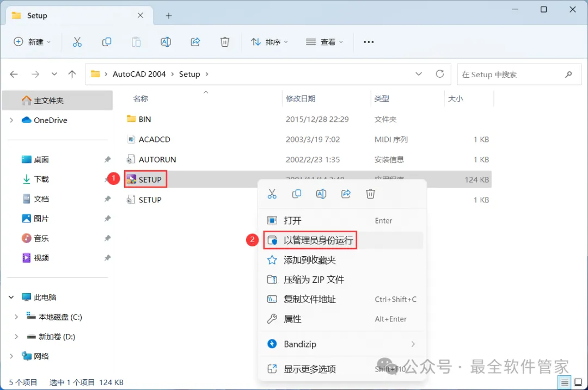Expand the 网络 tree node
This screenshot has height=390, width=588.
[x=11, y=356]
